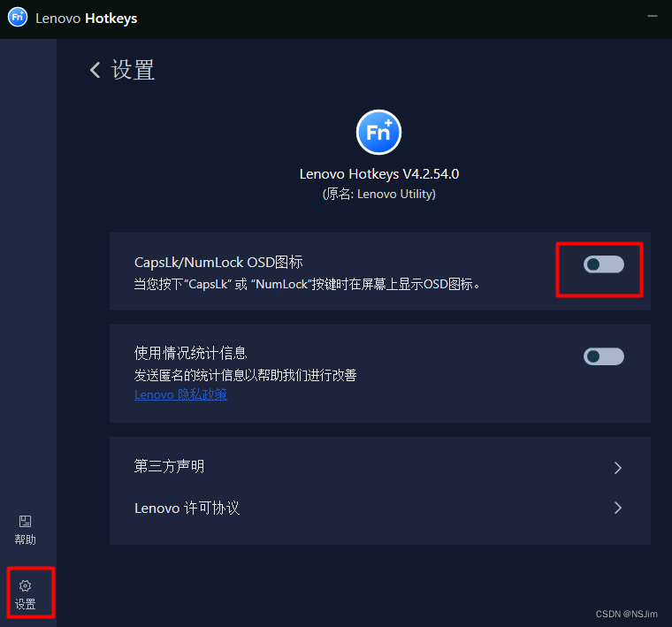Click the CapsLk/NumLock OSD图标 heading text
This screenshot has width=672, height=627.
(218, 263)
